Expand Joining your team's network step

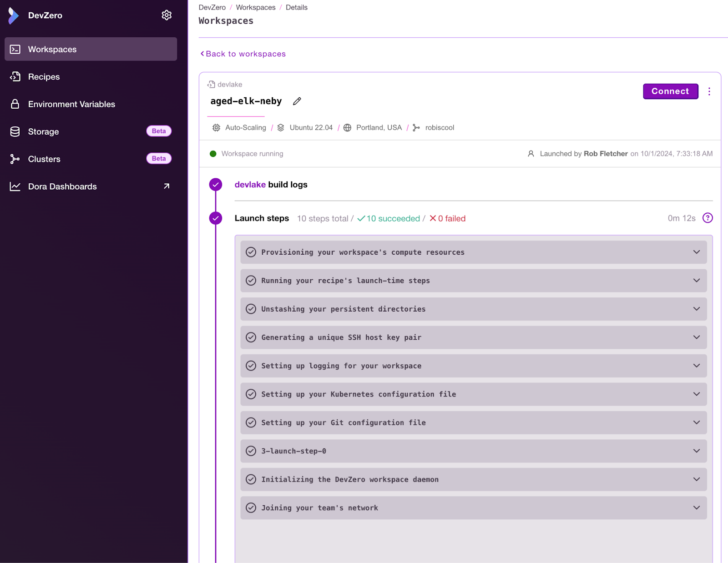pos(696,508)
